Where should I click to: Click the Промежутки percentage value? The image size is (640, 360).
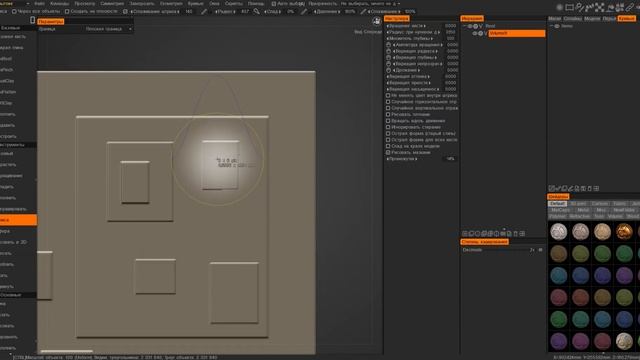coord(450,159)
